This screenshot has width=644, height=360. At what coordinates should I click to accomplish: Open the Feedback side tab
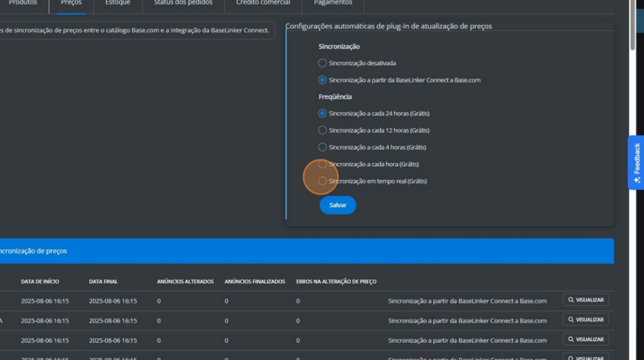tap(636, 163)
